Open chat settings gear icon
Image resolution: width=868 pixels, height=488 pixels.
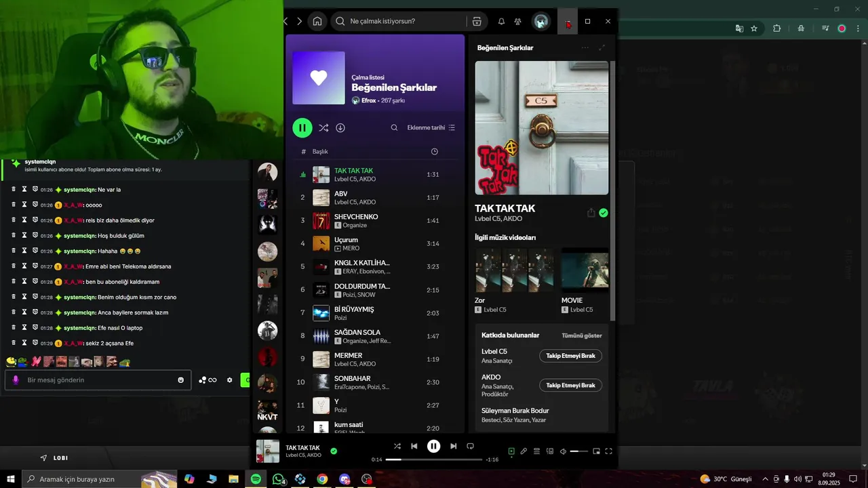click(x=229, y=380)
